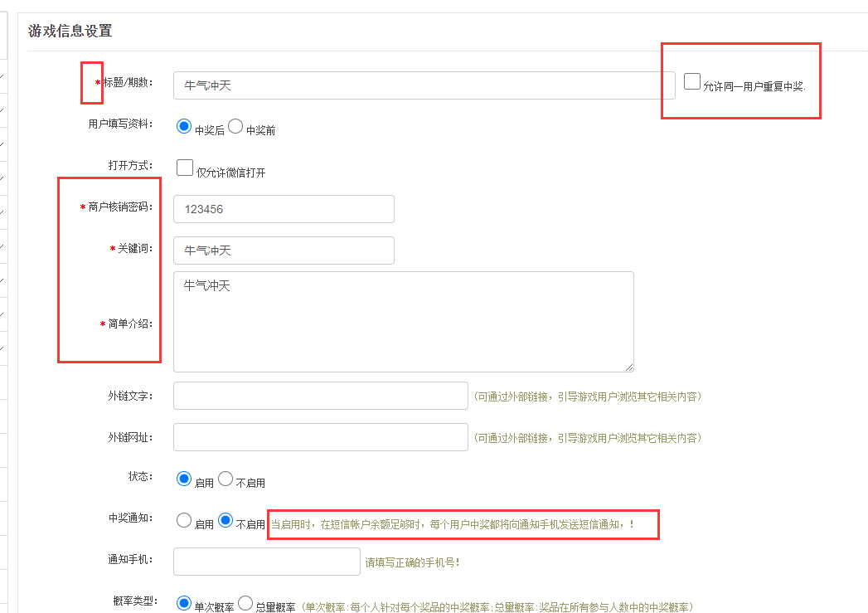Set 状态 to 不启用
The width and height of the screenshot is (868, 613).
tap(225, 479)
